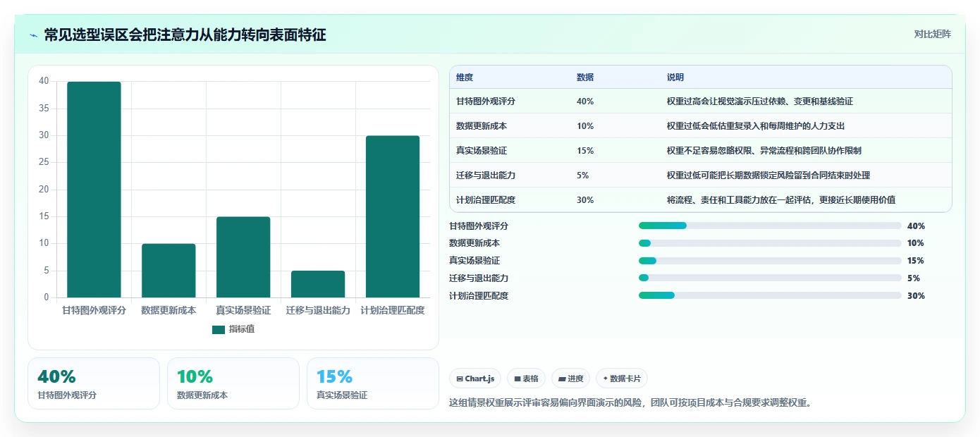Click 迁移与退出能力 label in progress list

click(x=479, y=278)
